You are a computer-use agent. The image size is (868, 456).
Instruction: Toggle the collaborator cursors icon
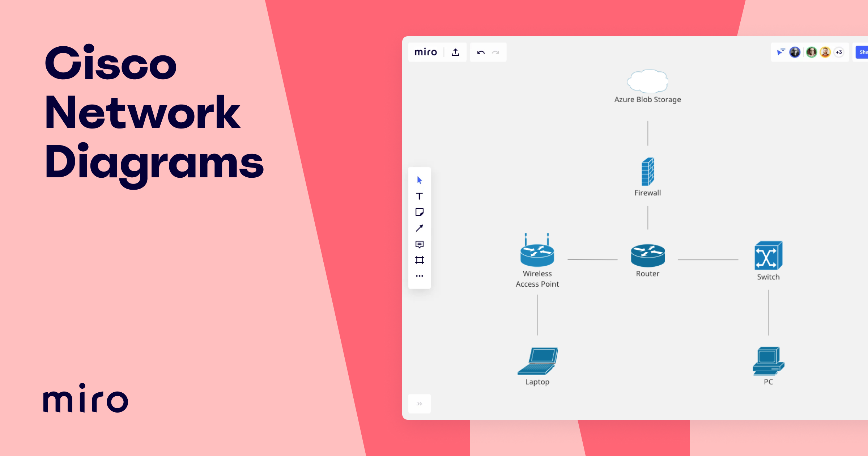pos(780,52)
